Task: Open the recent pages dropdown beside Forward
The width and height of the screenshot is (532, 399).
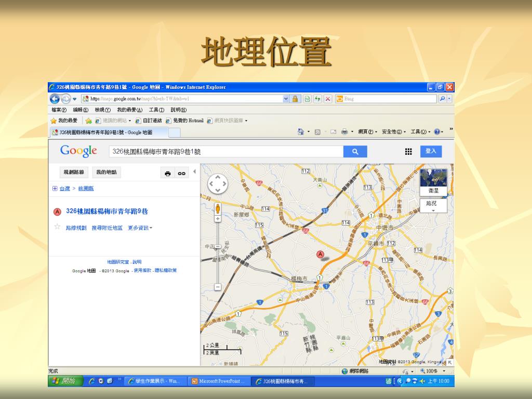Action: (x=74, y=99)
